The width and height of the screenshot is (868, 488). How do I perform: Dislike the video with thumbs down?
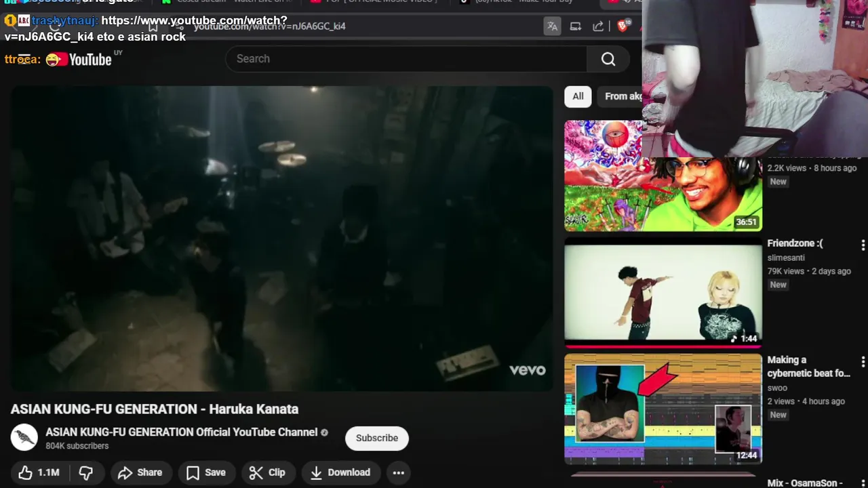pyautogui.click(x=86, y=472)
